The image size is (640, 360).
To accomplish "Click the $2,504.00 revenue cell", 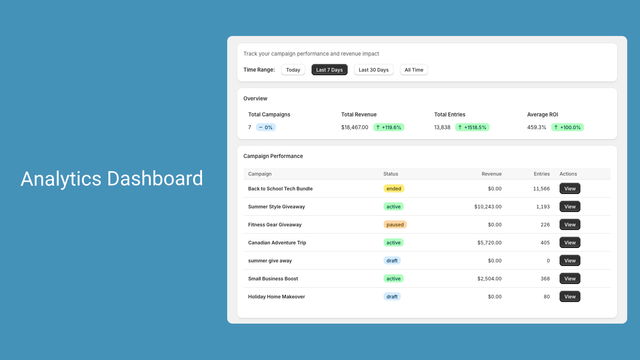I will point(489,278).
